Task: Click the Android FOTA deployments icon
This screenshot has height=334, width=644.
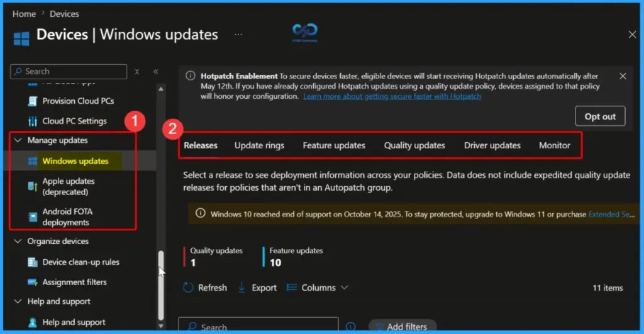Action: pyautogui.click(x=33, y=216)
